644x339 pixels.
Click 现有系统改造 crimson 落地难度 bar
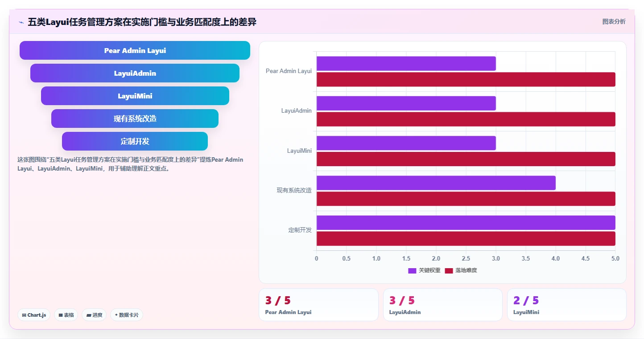coord(466,199)
